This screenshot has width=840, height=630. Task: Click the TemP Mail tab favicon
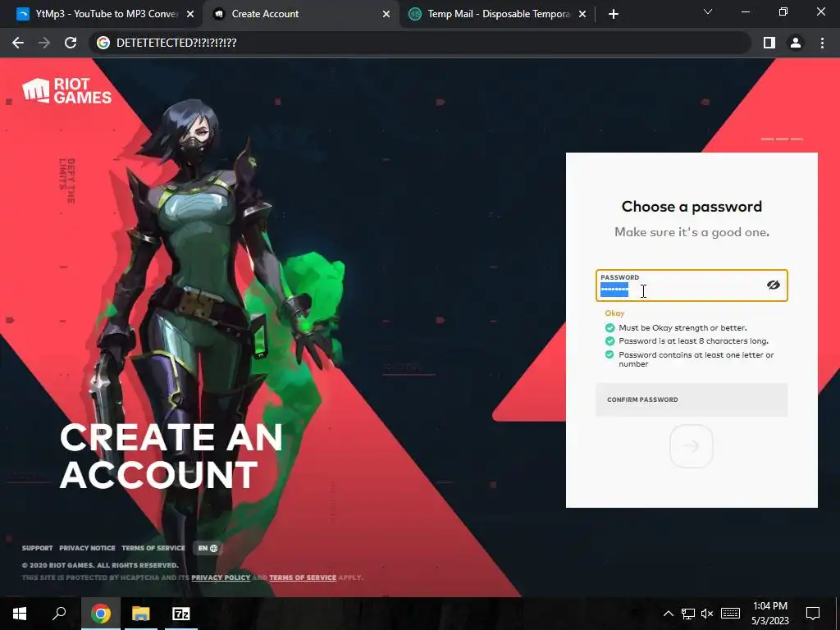(x=414, y=14)
